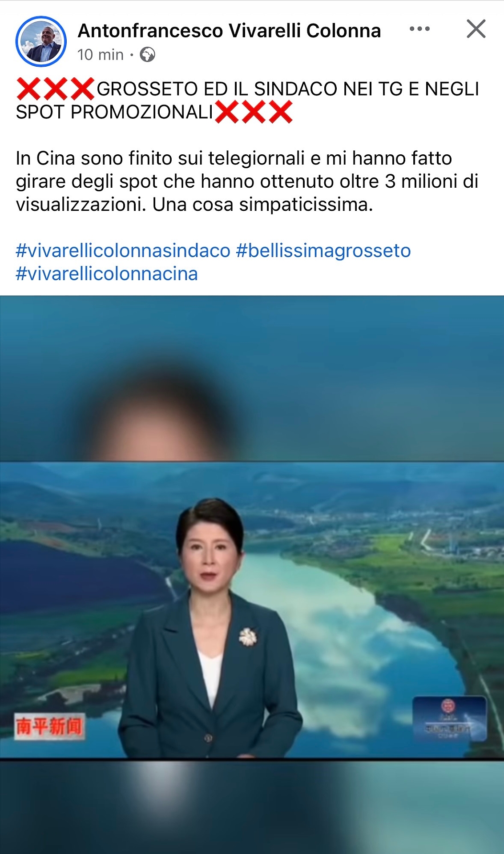Play the news anchor video
The image size is (504, 854).
(252, 610)
